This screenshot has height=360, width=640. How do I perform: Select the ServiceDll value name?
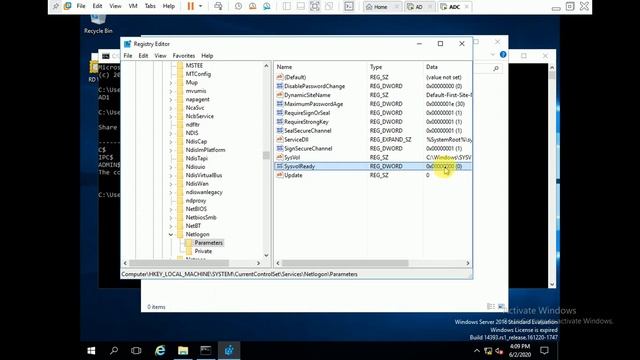pos(296,140)
